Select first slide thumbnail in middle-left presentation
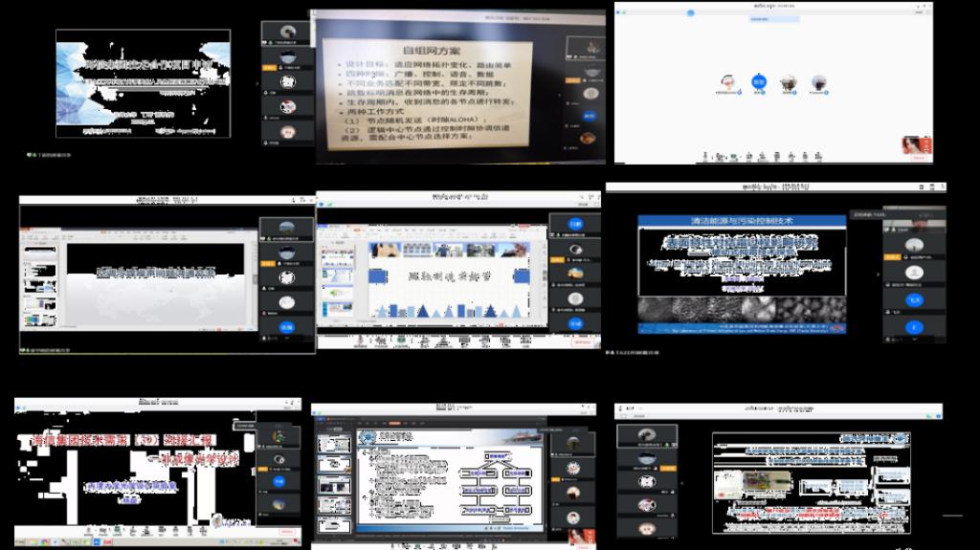Screen dimensions: 980x550 tap(40, 251)
